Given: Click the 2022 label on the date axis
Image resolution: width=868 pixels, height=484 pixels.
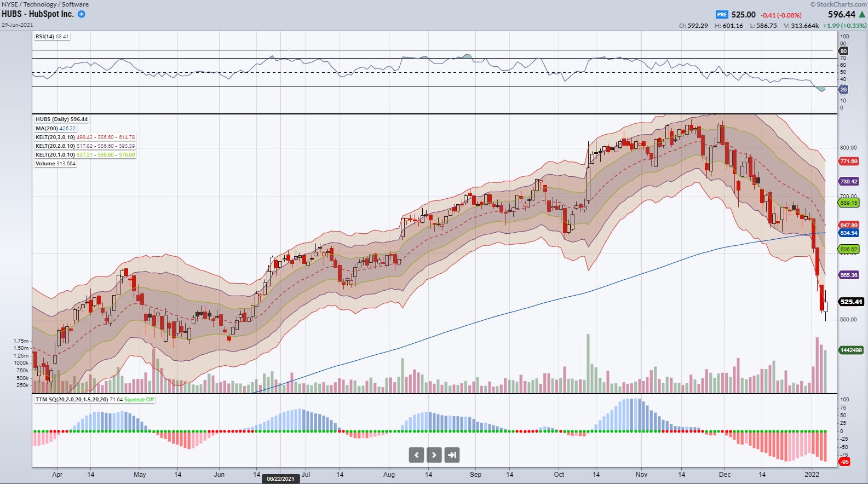Looking at the screenshot, I should 812,475.
